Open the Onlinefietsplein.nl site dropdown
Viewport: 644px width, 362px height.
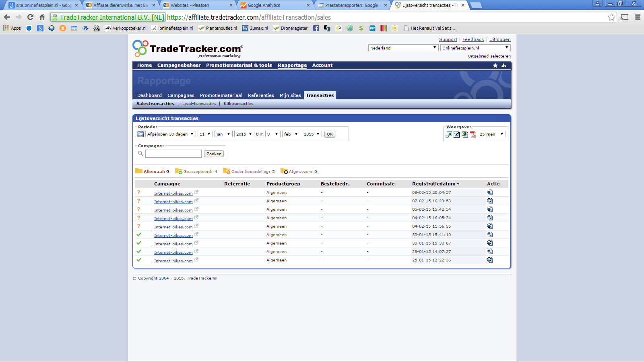tap(475, 48)
